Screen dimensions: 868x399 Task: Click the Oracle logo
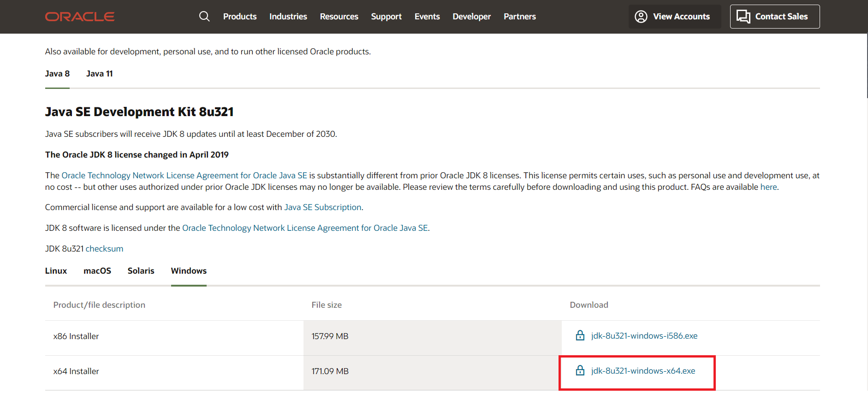(80, 17)
